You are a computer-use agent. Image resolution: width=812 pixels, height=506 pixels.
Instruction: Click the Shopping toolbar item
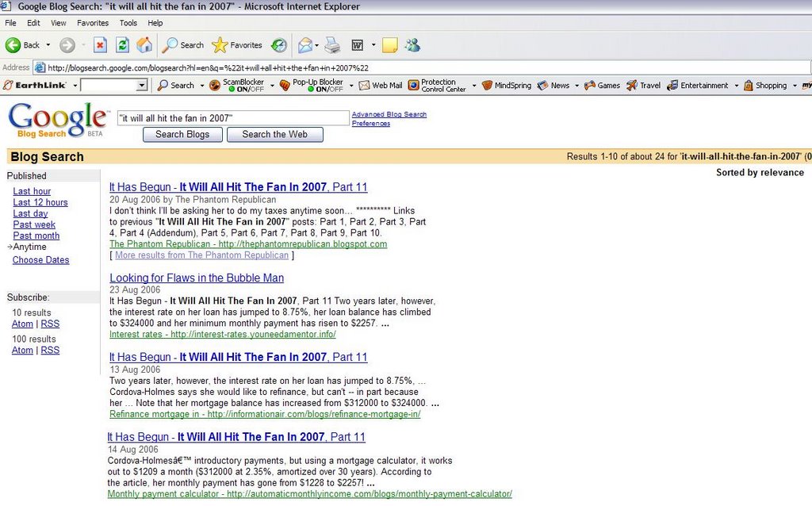(765, 86)
